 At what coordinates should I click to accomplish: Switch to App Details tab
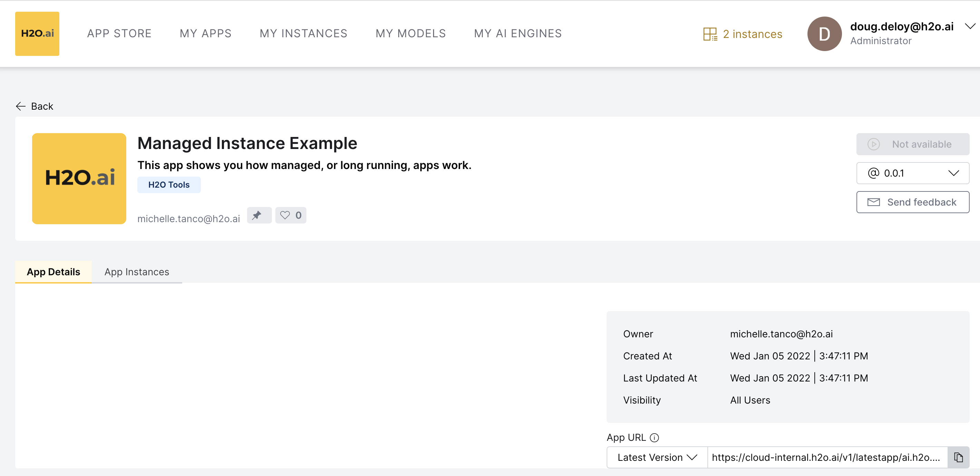tap(53, 272)
